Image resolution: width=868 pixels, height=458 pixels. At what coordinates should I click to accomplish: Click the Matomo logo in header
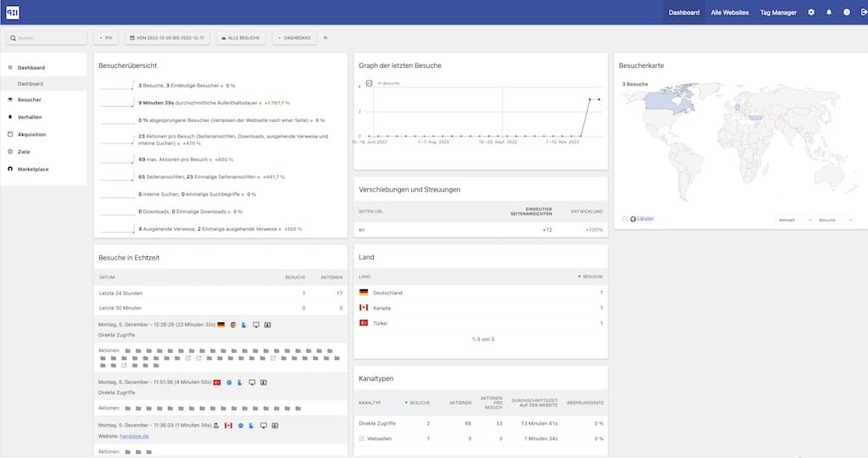[13, 13]
